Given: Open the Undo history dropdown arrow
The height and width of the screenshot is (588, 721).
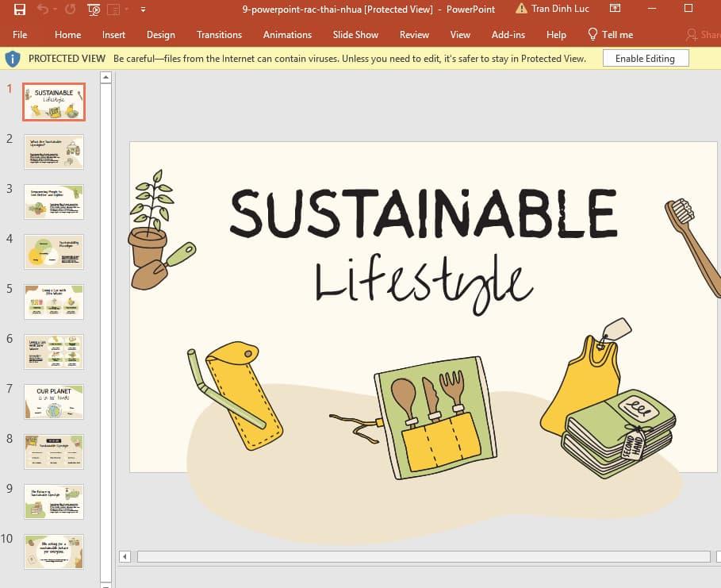Looking at the screenshot, I should click(54, 9).
